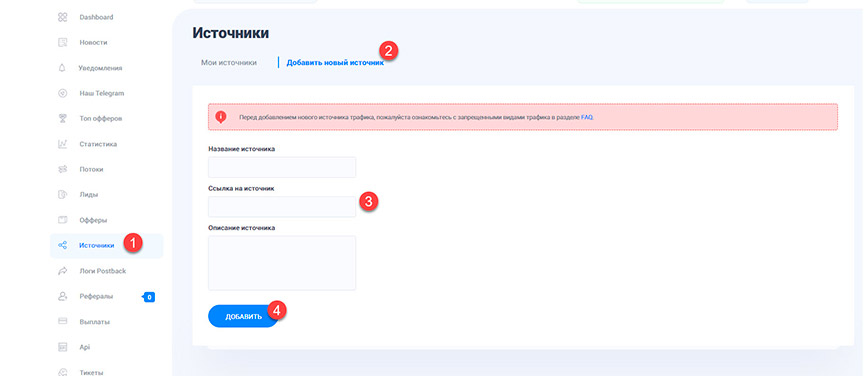The image size is (864, 376).
Task: Click the Статистика chart icon
Action: click(x=62, y=144)
